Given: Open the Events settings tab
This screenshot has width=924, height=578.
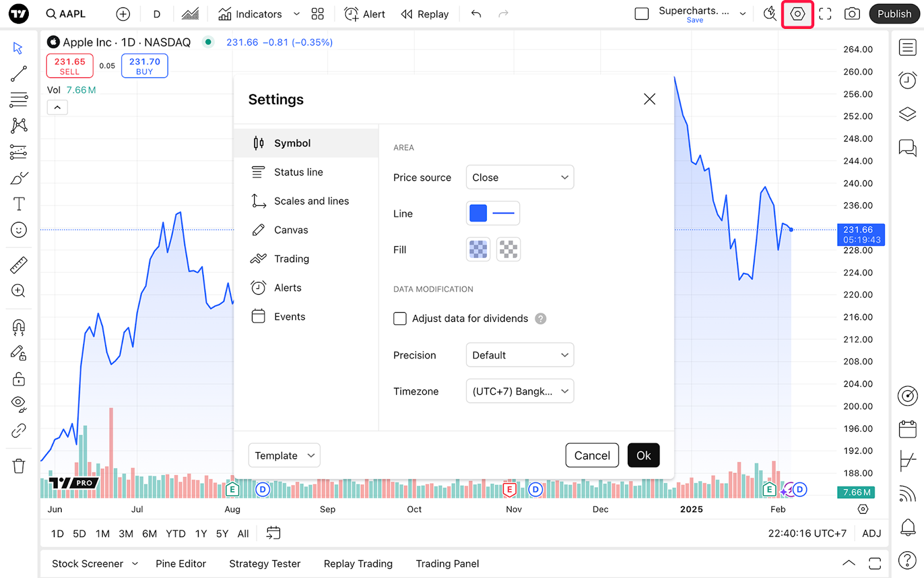Looking at the screenshot, I should click(306, 316).
